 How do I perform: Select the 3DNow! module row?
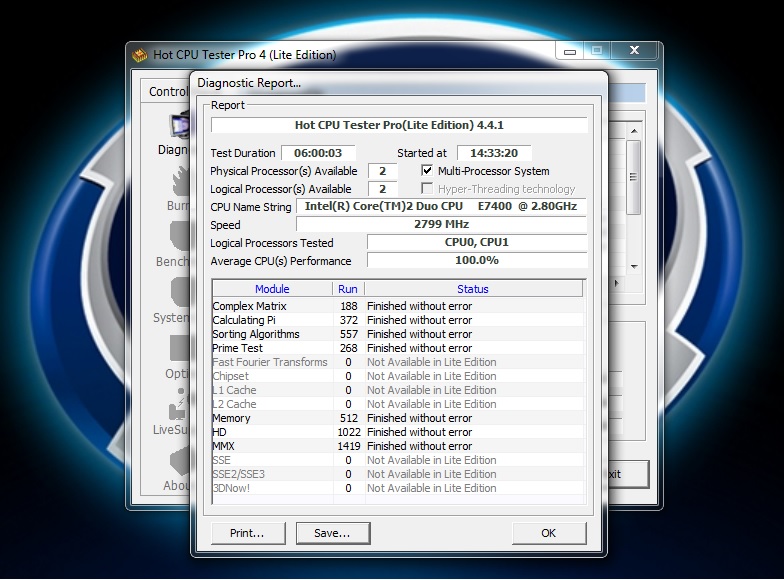[398, 488]
